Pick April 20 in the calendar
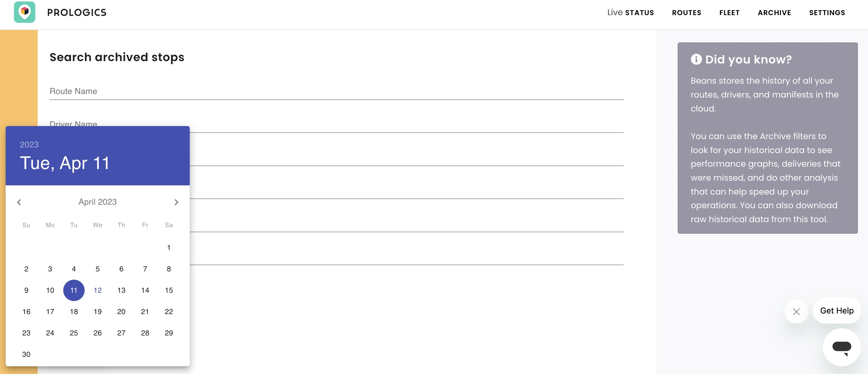The width and height of the screenshot is (868, 374). click(x=121, y=312)
